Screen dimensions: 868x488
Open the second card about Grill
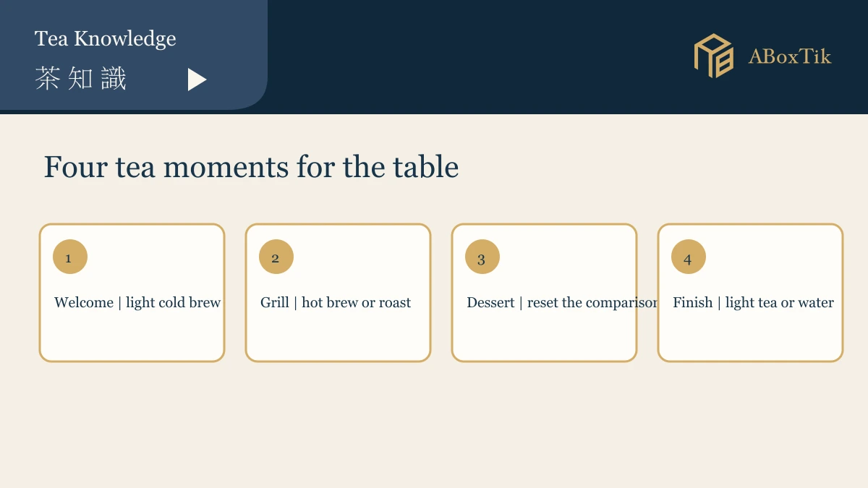pos(338,293)
